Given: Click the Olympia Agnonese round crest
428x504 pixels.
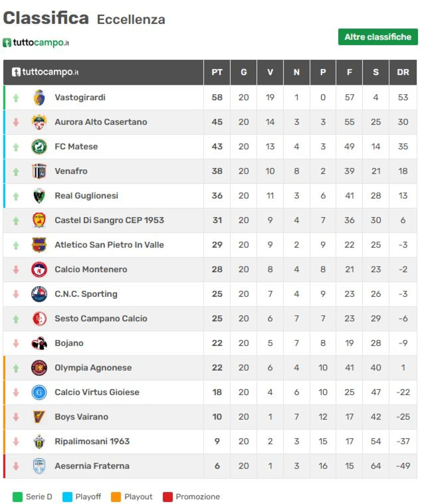Looking at the screenshot, I should pyautogui.click(x=39, y=368).
